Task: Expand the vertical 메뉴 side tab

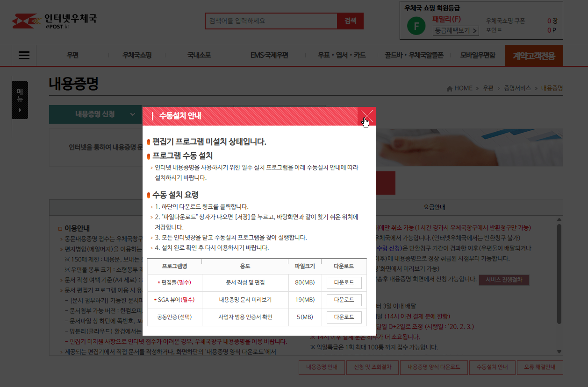Action: click(x=20, y=100)
